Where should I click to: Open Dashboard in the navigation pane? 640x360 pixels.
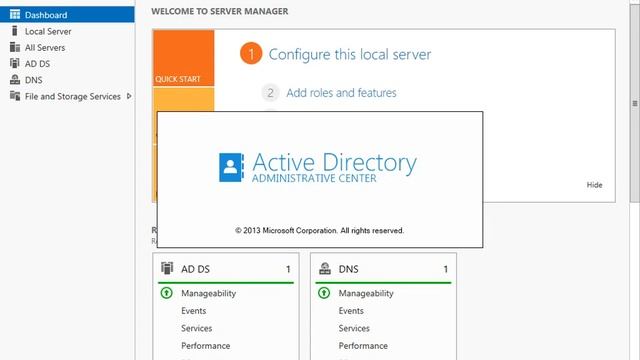67,15
